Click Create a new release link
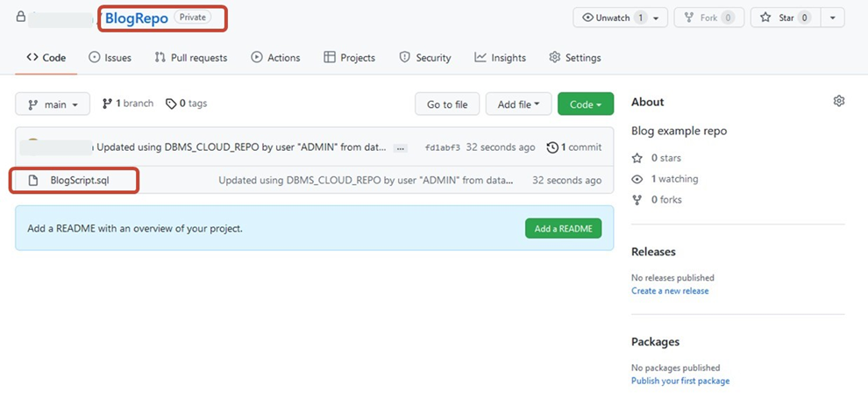The width and height of the screenshot is (868, 414). click(x=670, y=291)
